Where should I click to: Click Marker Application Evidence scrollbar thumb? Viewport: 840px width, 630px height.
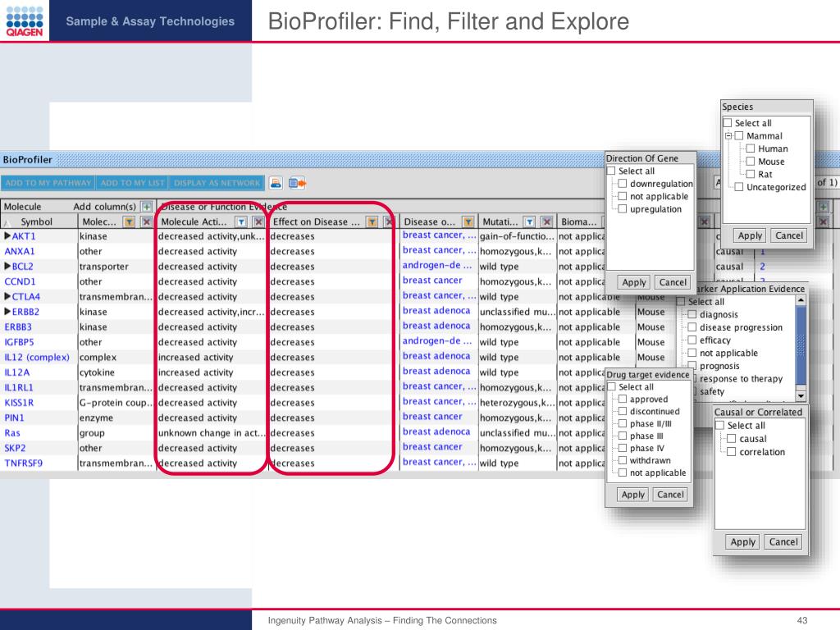point(801,345)
